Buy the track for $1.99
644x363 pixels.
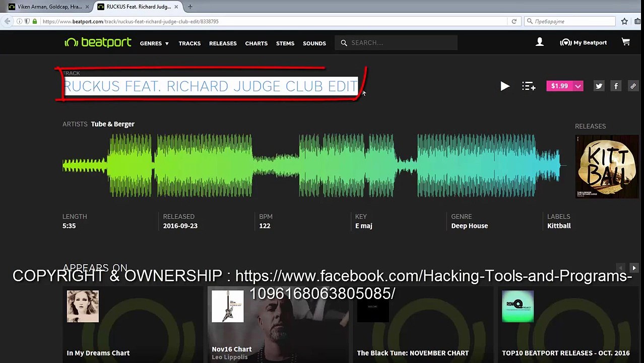point(559,86)
